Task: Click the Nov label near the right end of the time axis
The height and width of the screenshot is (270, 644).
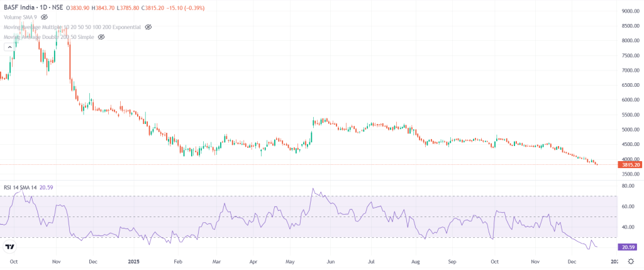Action: (535, 260)
